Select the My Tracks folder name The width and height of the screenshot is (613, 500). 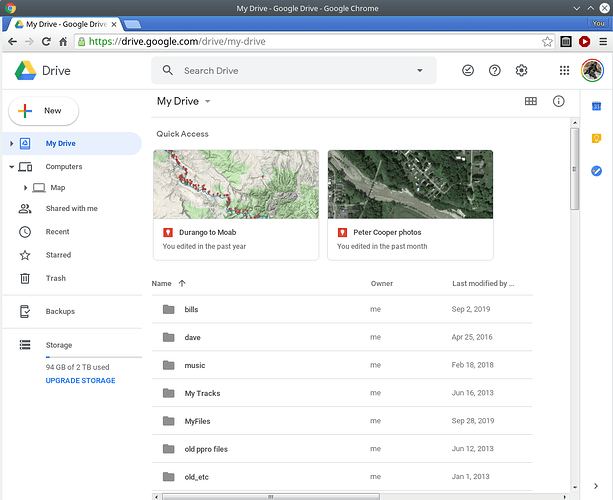[202, 393]
